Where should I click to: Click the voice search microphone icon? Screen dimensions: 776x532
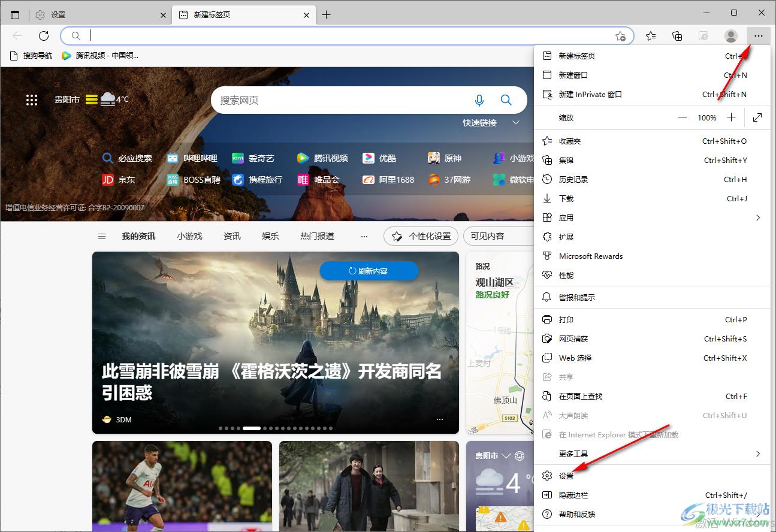pos(479,100)
